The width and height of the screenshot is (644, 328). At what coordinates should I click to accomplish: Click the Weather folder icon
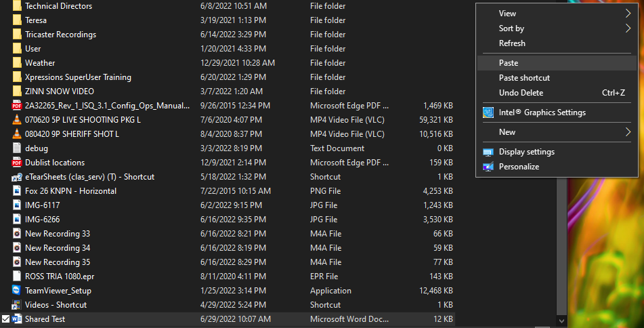[x=17, y=63]
